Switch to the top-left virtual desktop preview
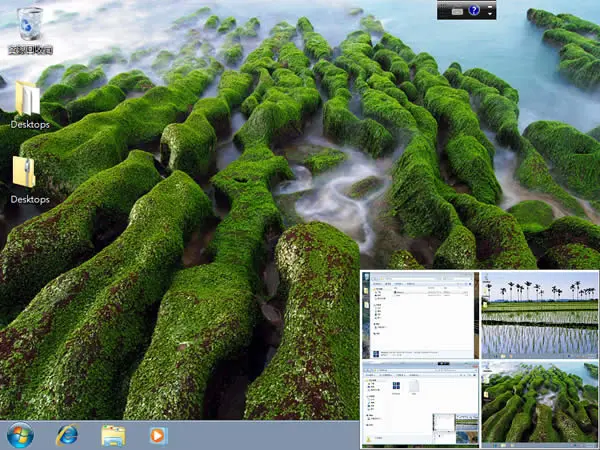 [421, 315]
